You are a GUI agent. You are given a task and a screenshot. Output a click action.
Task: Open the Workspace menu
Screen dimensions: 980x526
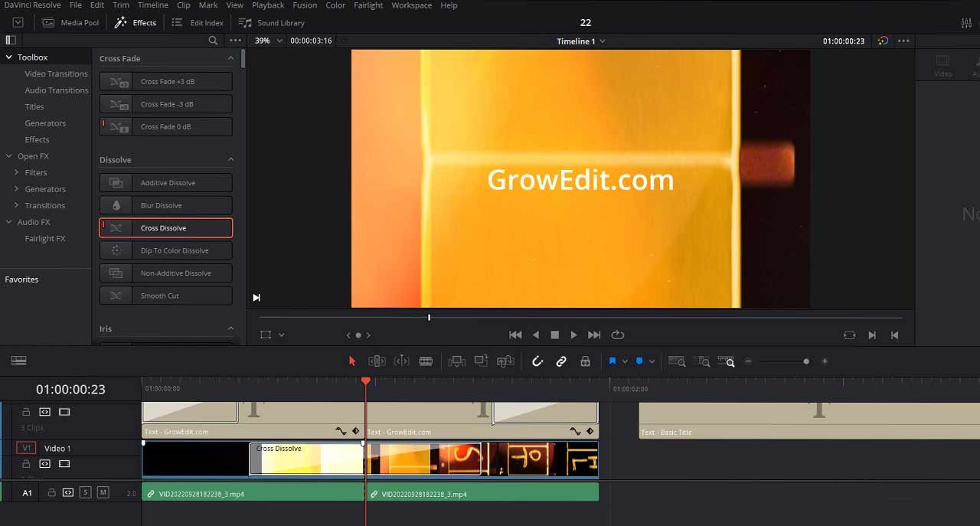[411, 5]
